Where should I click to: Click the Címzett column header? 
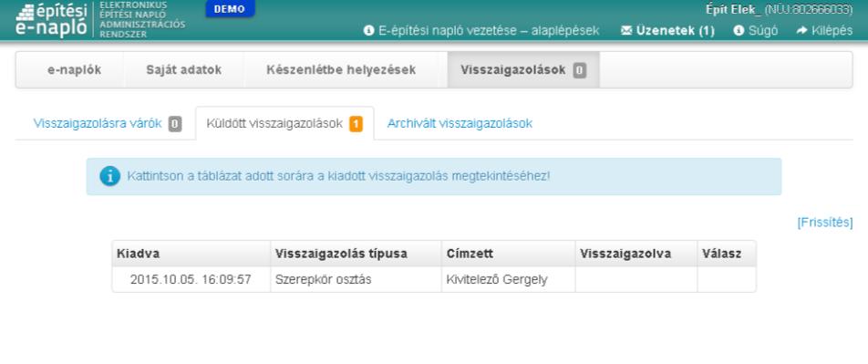[x=508, y=254]
